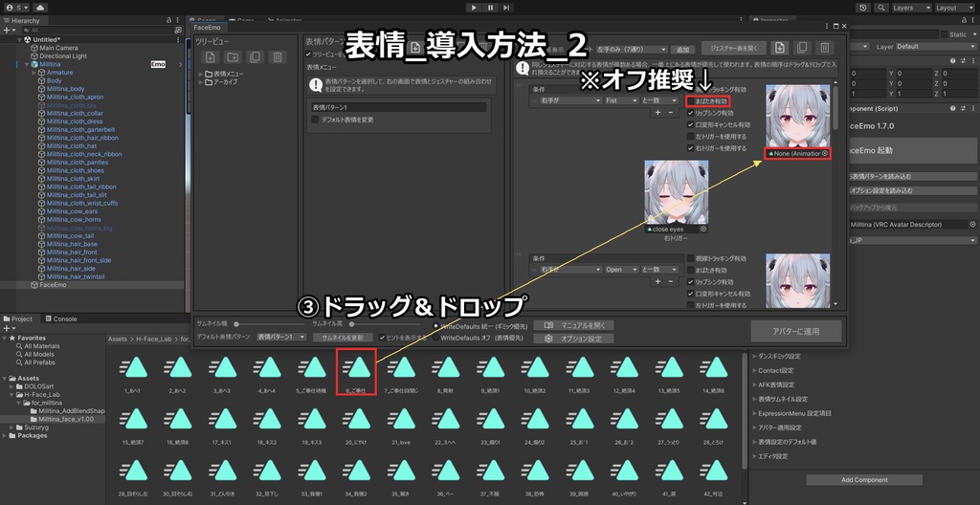Screen dimensions: 980x505
Task: Expand アーカイブ folder in tree view
Action: (201, 82)
